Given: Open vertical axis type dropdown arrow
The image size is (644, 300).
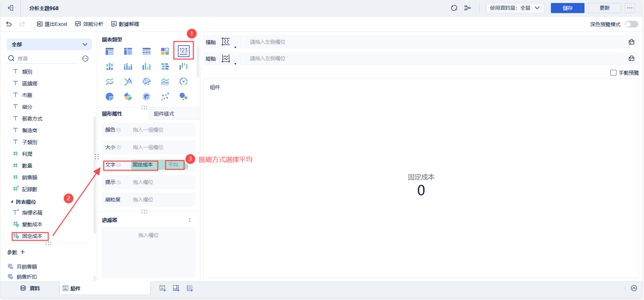Looking at the screenshot, I should tap(235, 64).
